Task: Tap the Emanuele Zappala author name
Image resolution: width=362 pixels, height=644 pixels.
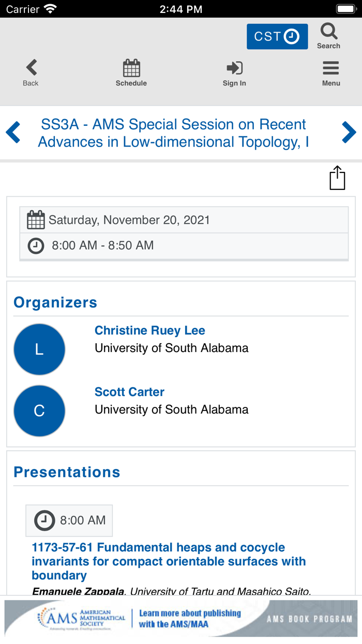Action: [x=79, y=591]
